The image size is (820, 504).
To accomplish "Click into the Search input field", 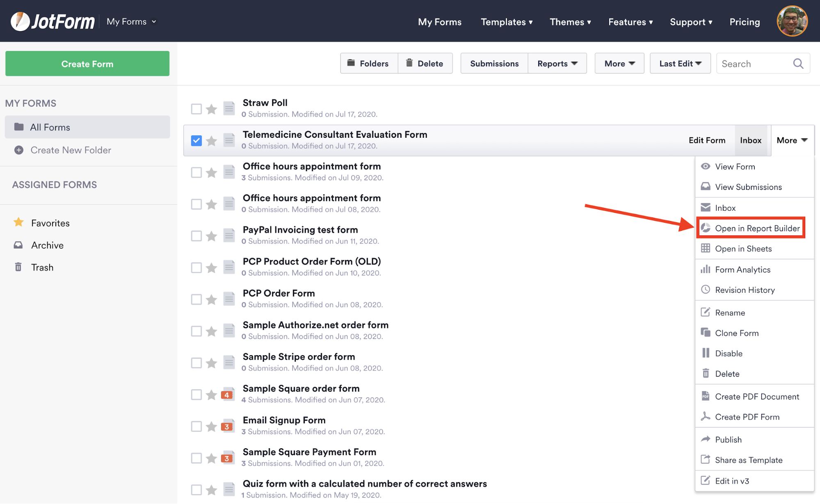I will coord(753,64).
